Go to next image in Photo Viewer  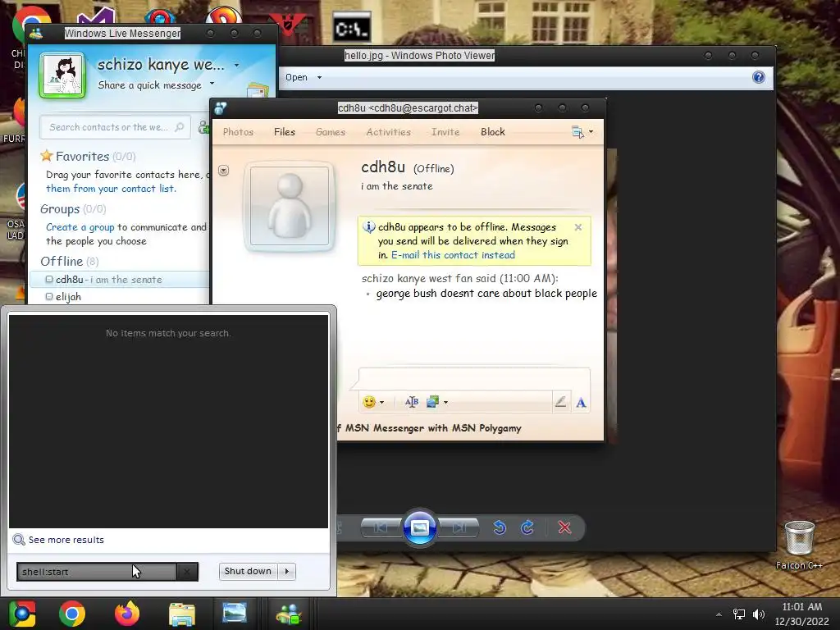(x=459, y=528)
